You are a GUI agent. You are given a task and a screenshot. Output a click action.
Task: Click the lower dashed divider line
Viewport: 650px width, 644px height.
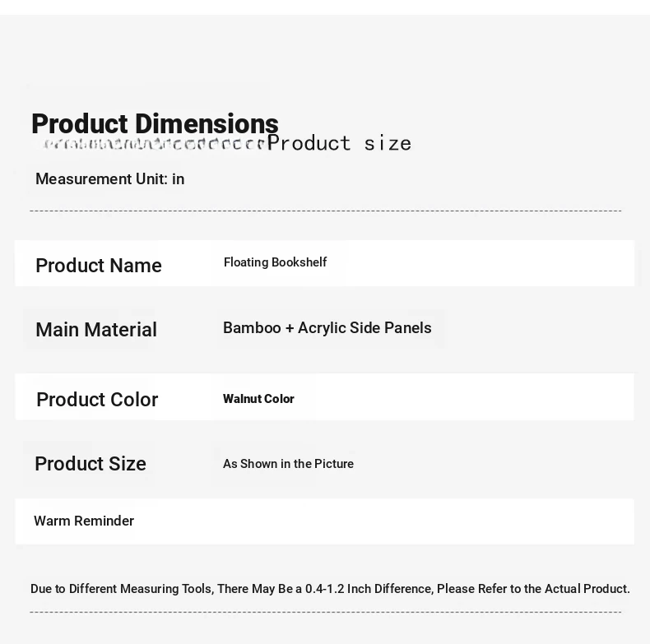click(x=326, y=612)
